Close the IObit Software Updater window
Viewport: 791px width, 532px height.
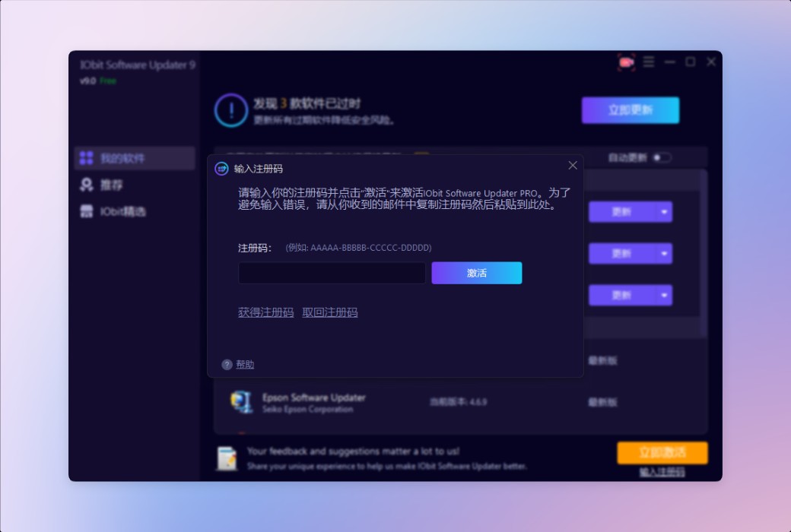click(711, 62)
